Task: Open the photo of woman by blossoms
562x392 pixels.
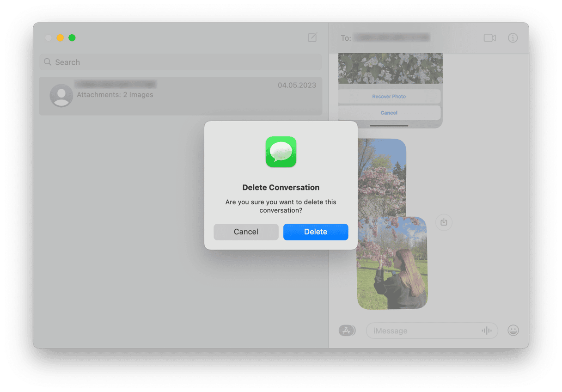Action: tap(392, 263)
